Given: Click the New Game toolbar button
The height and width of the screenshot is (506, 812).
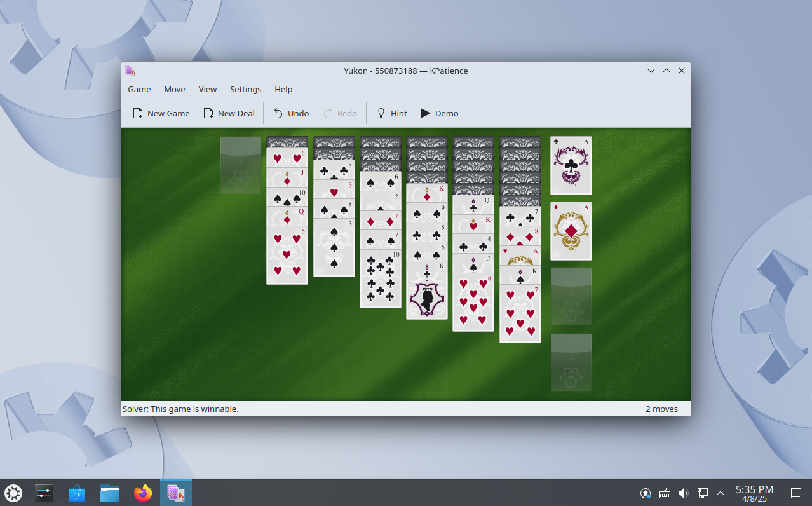Looking at the screenshot, I should [161, 113].
